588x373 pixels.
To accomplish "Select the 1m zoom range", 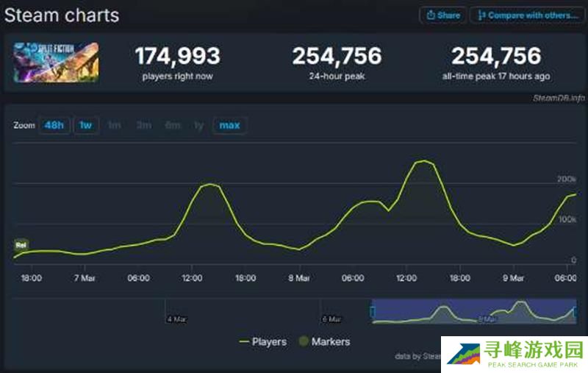I will tap(114, 125).
